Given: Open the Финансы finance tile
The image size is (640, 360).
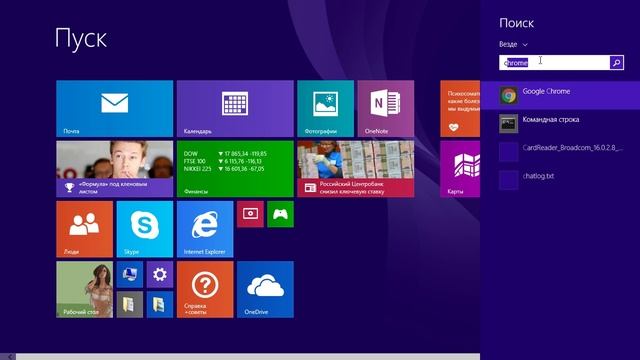Looking at the screenshot, I should point(235,169).
